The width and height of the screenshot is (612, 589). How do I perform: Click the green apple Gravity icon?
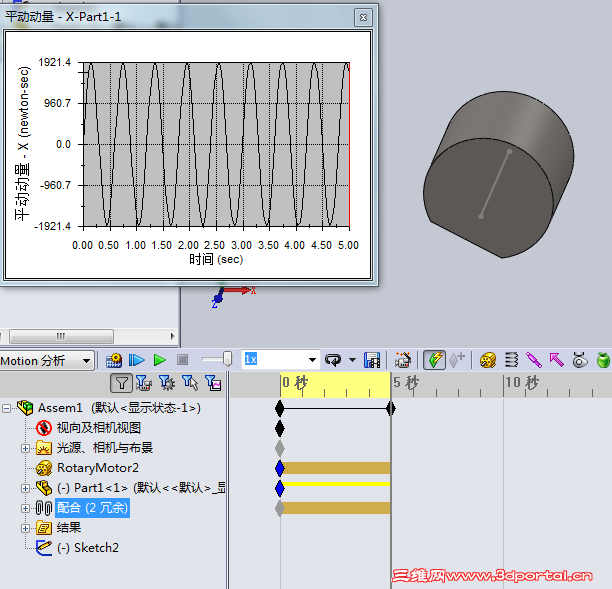[x=603, y=360]
